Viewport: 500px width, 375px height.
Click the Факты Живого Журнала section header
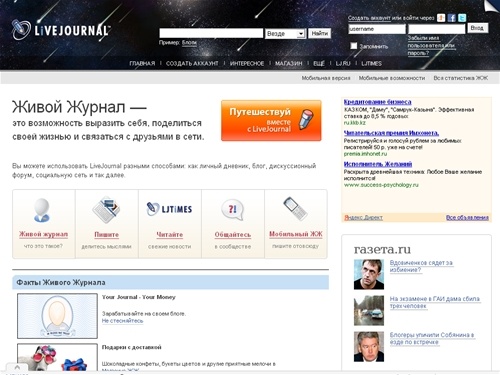point(170,282)
